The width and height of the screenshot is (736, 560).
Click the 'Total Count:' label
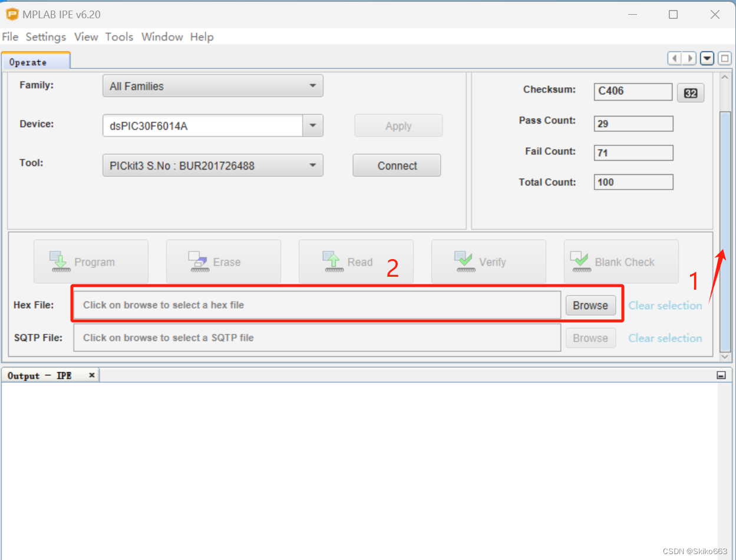click(547, 182)
